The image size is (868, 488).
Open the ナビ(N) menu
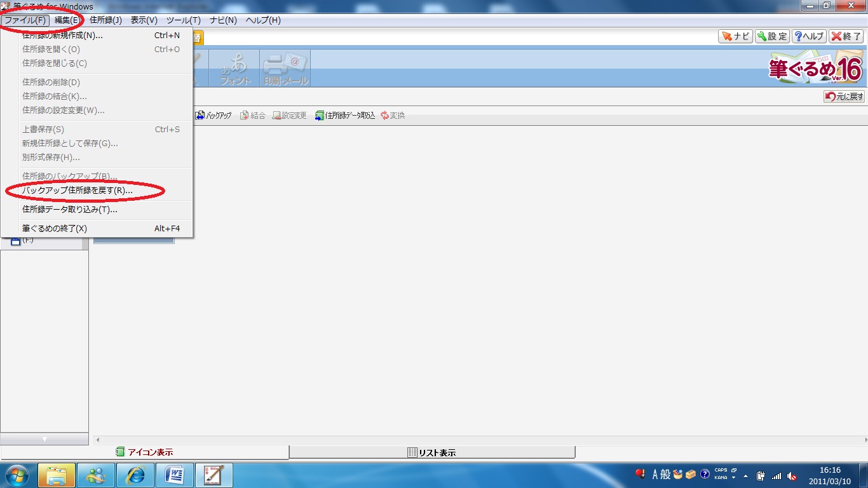[223, 20]
